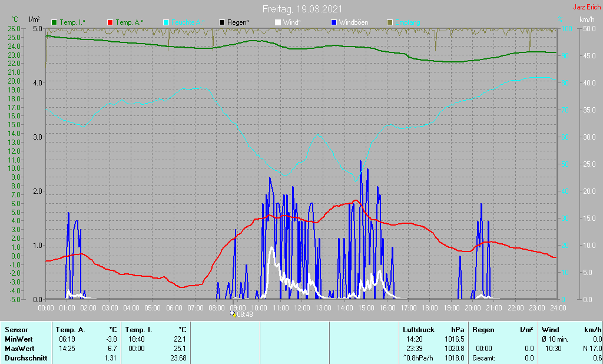Click the Temp. I. minimum value '22.1'
Viewport: 603px width, 364px height.
coord(180,339)
